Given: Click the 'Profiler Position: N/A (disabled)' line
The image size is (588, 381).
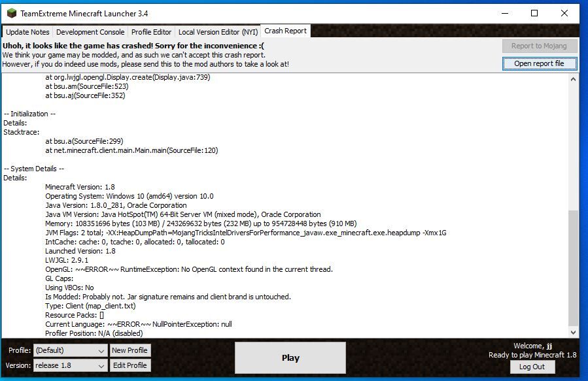Looking at the screenshot, I should tap(94, 333).
